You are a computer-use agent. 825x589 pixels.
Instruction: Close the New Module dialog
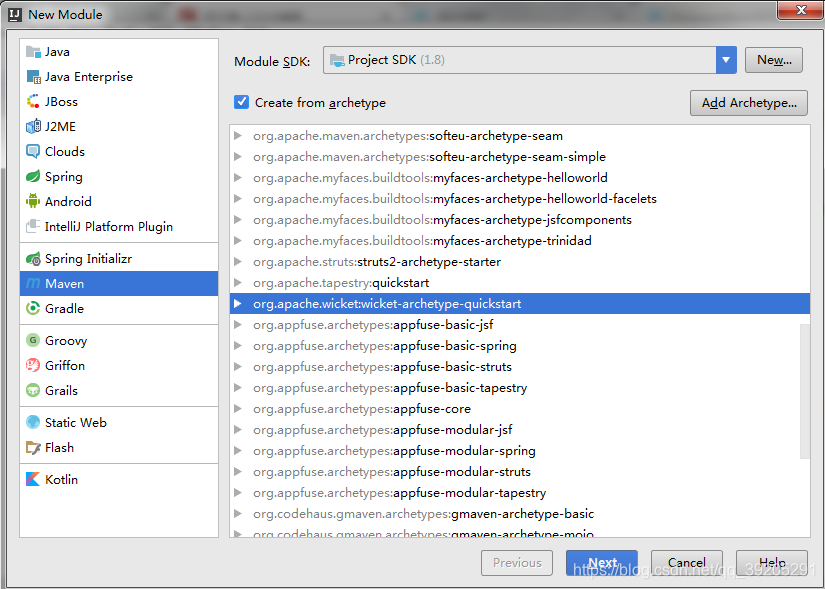[x=800, y=9]
